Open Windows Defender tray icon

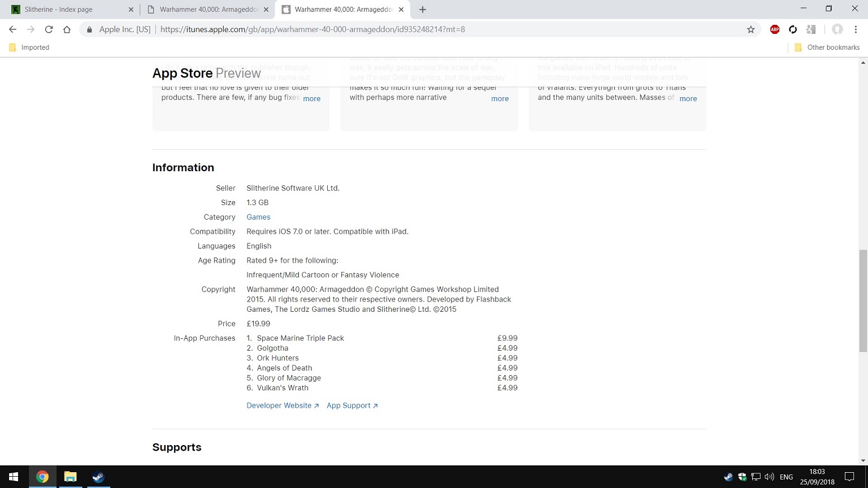(742, 477)
